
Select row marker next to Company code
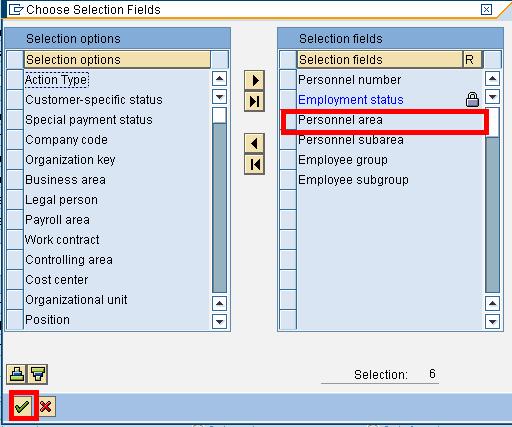point(15,140)
